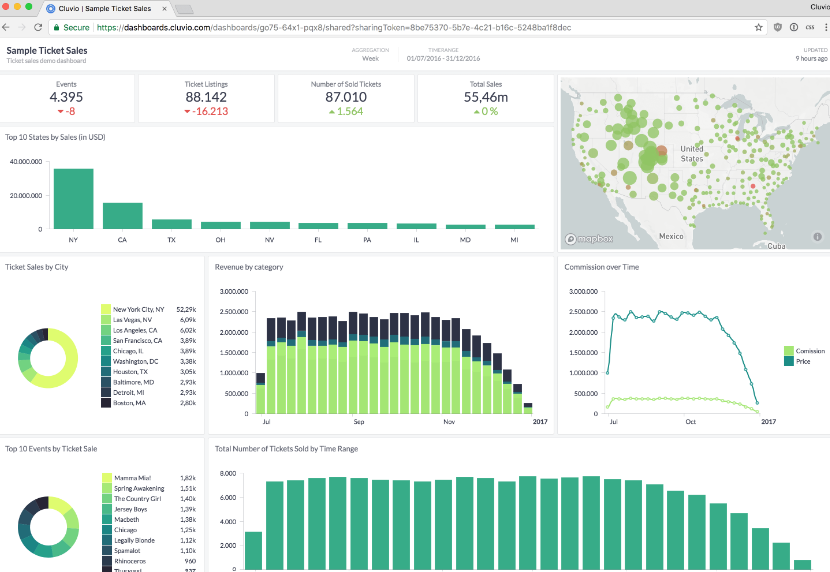Click the secure padlock icon
Viewport: 830px width, 572px height.
coord(56,28)
